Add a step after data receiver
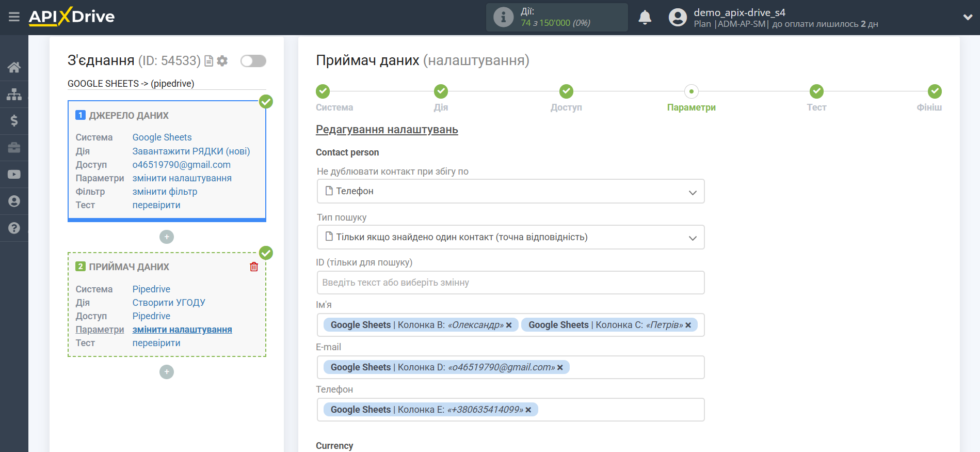The height and width of the screenshot is (452, 980). (167, 372)
